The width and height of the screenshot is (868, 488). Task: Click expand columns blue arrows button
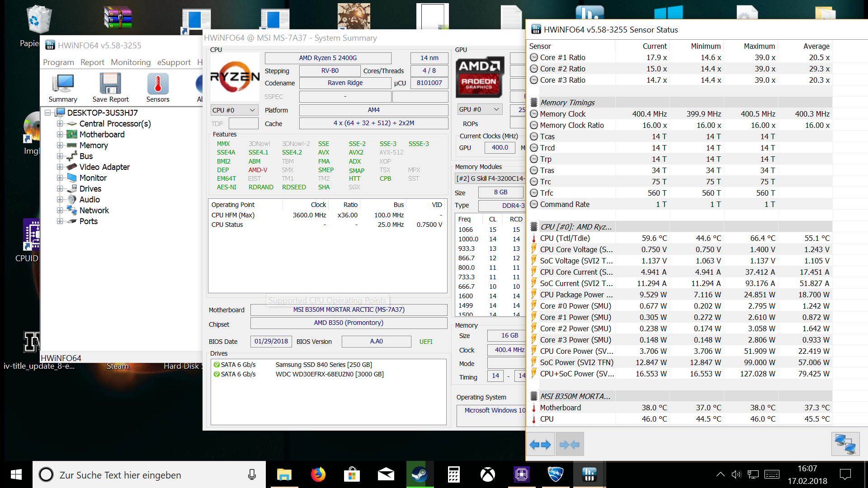[x=540, y=445]
